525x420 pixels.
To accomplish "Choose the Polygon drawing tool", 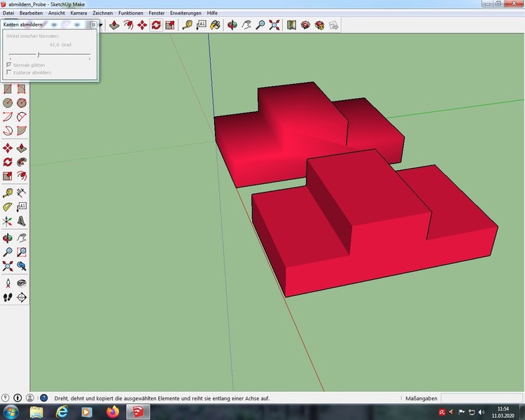I will pos(22,103).
